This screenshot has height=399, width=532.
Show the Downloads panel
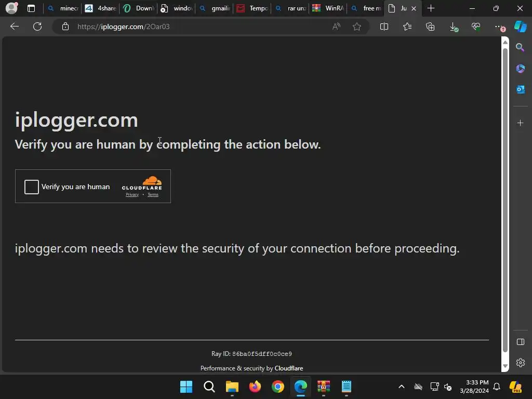pos(453,26)
